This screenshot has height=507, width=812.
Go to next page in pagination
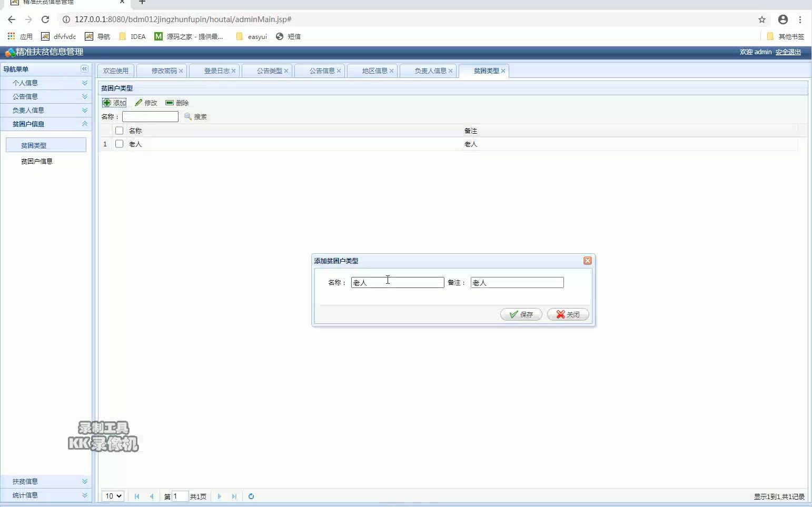[x=220, y=496]
